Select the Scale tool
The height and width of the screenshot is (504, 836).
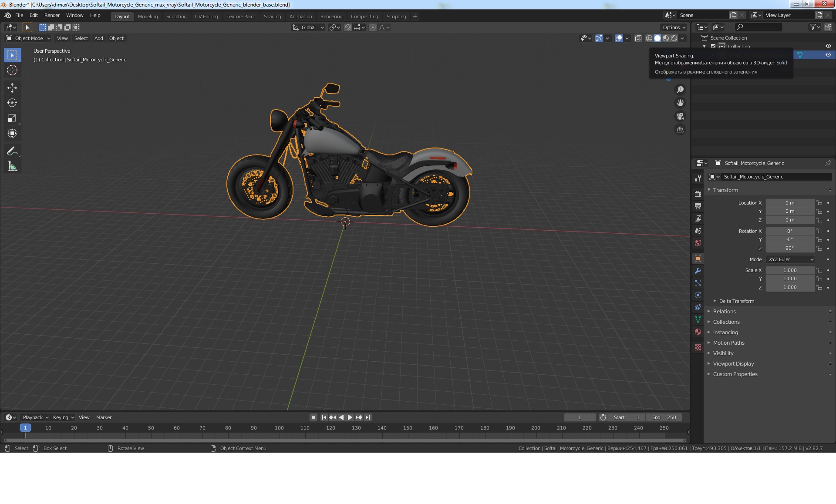12,118
